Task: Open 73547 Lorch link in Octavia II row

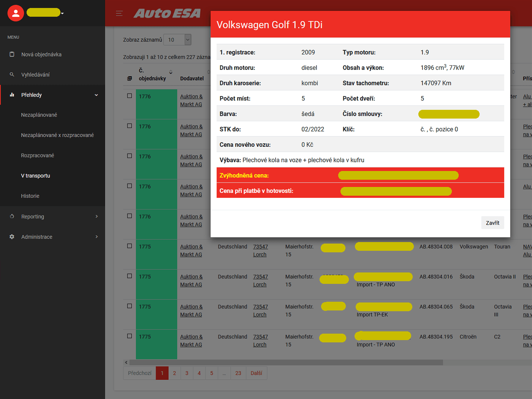Action: 261,280
